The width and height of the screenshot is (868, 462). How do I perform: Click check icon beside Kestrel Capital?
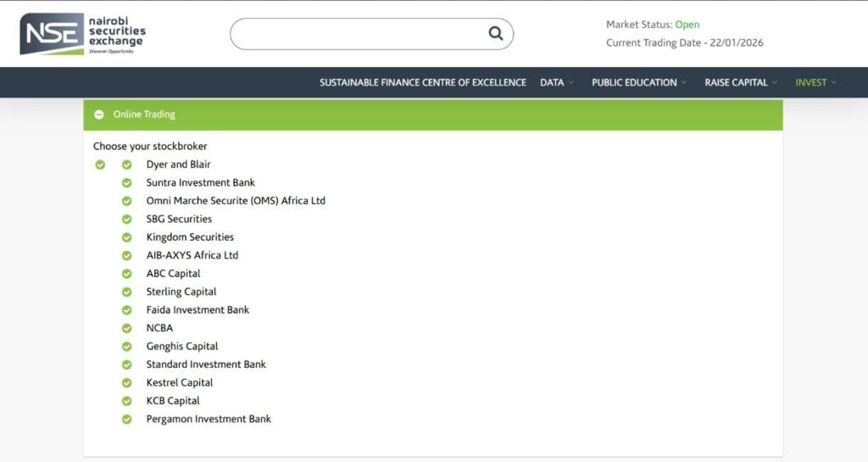[127, 383]
